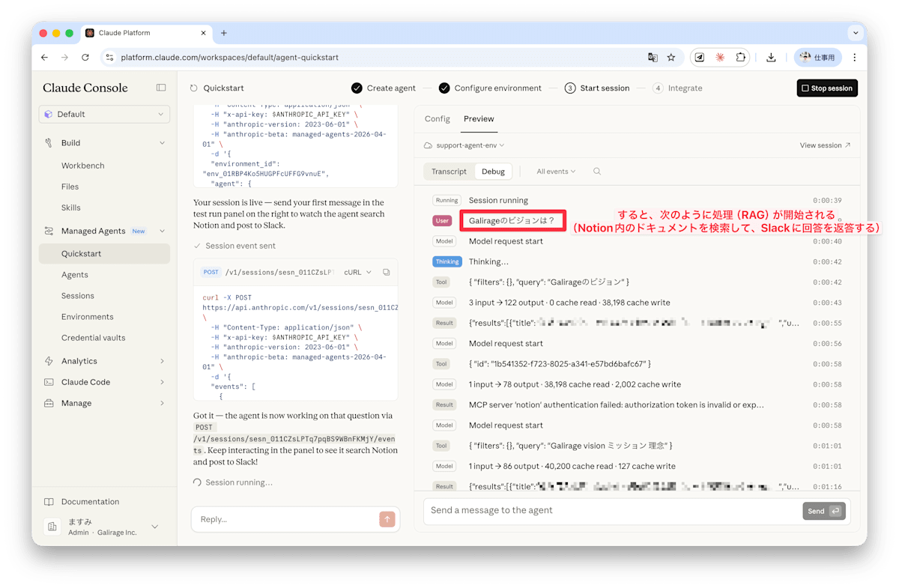Click the search icon in Debug events toolbar
The image size is (899, 588).
tap(597, 172)
